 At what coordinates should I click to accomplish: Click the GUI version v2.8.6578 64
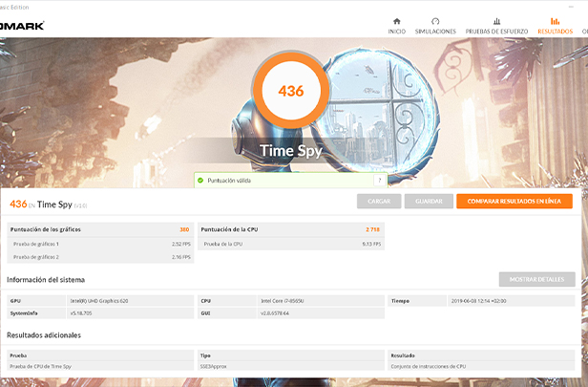tap(275, 313)
